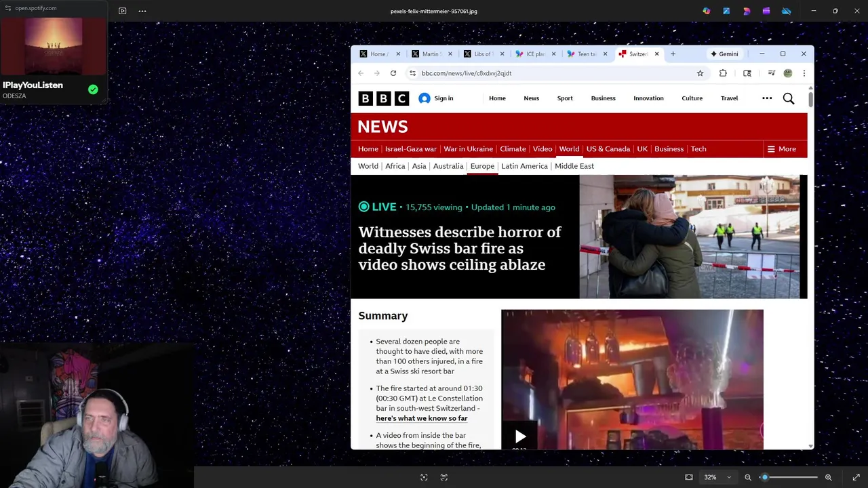The height and width of the screenshot is (488, 868).
Task: Click Climate in the red News bar
Action: [x=513, y=149]
